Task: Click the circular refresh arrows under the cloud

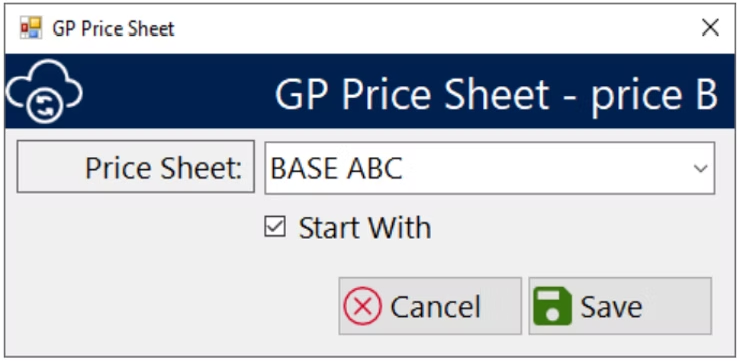Action: coord(44,106)
